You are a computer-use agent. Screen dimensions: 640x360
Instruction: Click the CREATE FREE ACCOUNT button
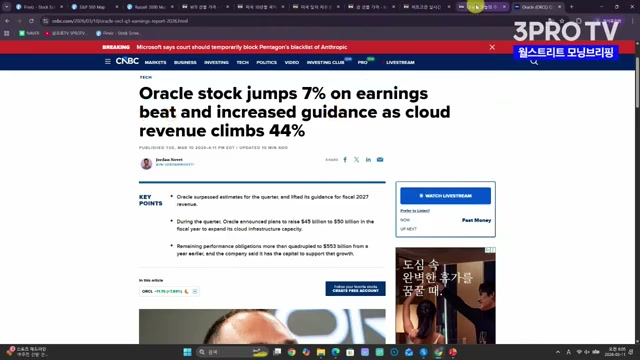(355, 289)
